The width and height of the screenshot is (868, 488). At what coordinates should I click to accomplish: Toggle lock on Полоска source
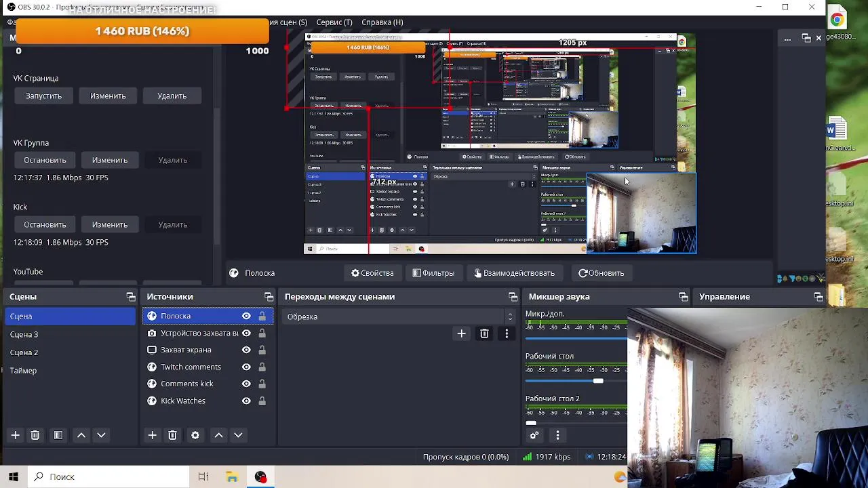point(262,316)
